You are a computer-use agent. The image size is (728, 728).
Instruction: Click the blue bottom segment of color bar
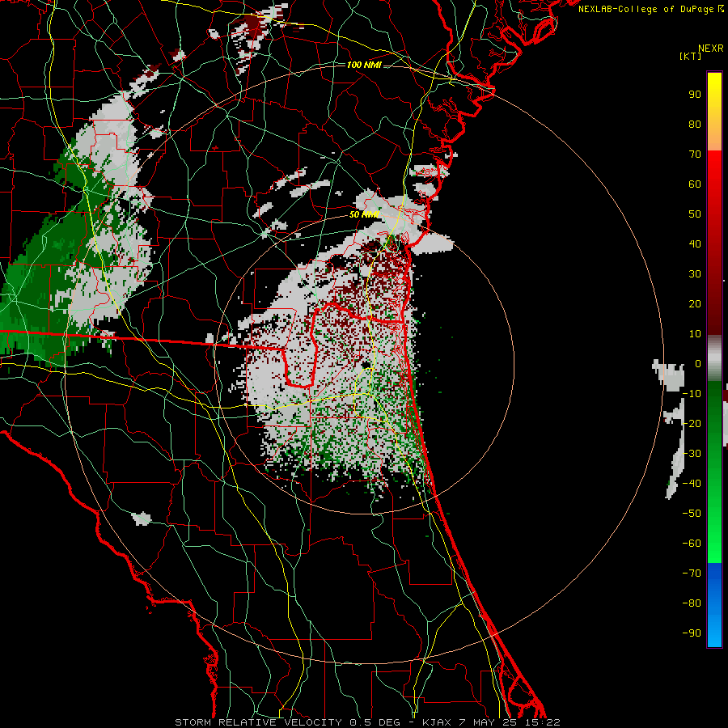pos(714,604)
